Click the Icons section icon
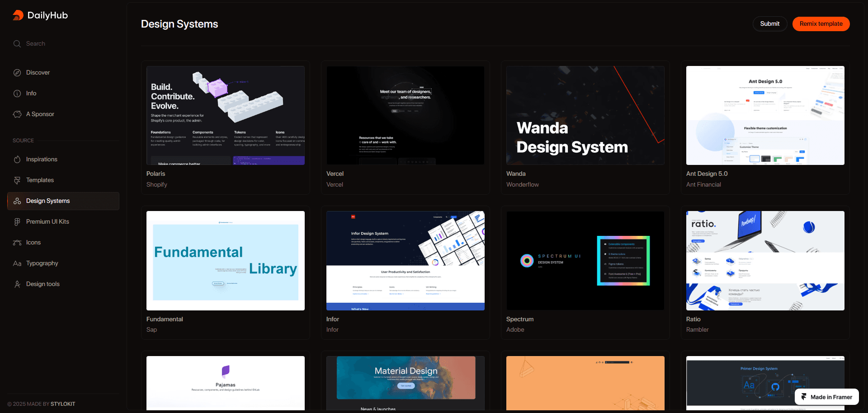 point(17,243)
